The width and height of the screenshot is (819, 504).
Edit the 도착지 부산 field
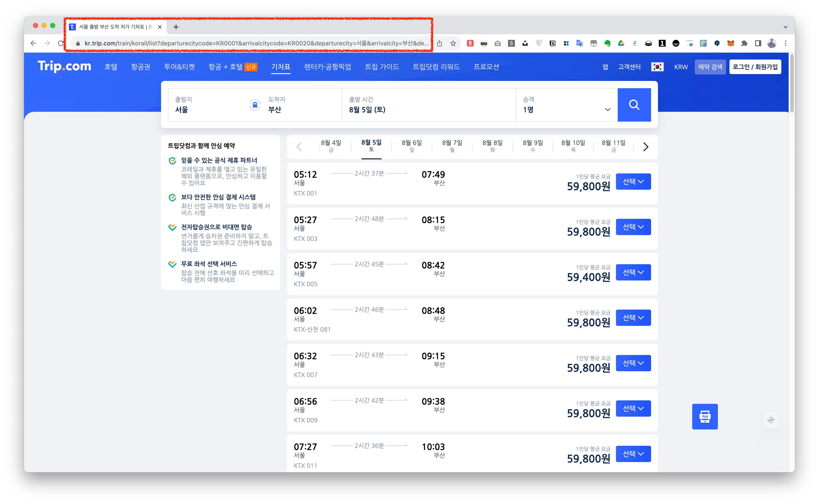301,105
